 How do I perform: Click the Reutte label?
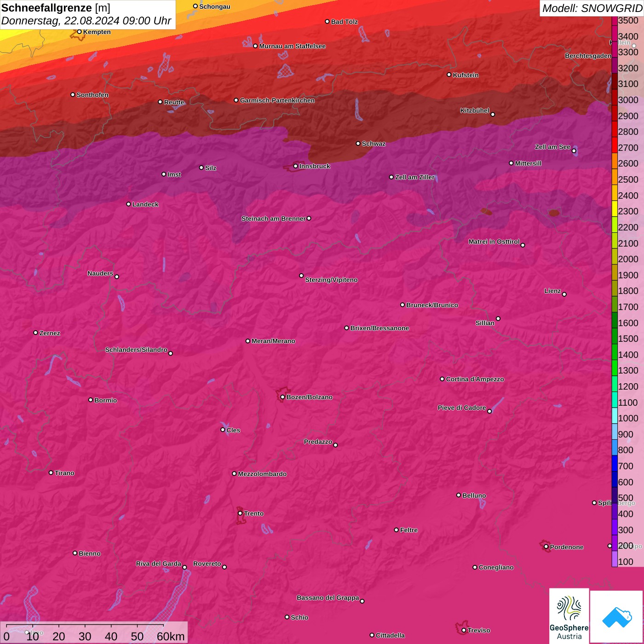174,102
